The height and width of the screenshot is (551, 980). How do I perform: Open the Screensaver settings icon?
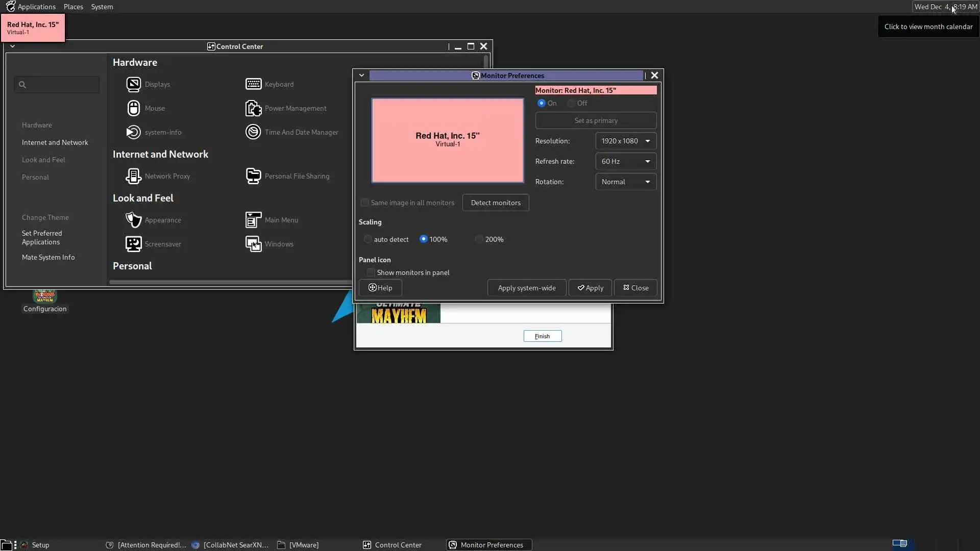click(134, 244)
